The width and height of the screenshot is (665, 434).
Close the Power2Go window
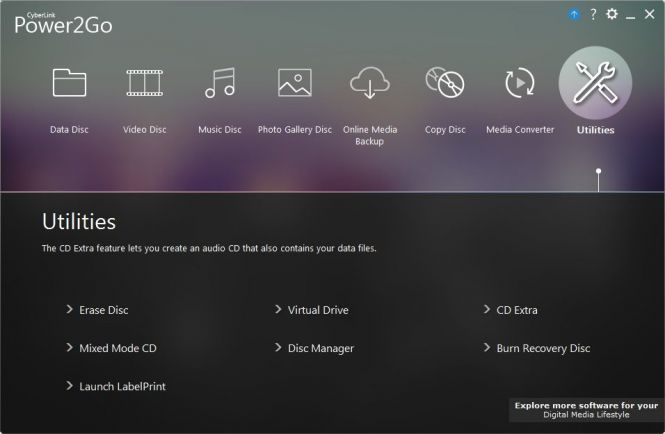click(x=649, y=14)
